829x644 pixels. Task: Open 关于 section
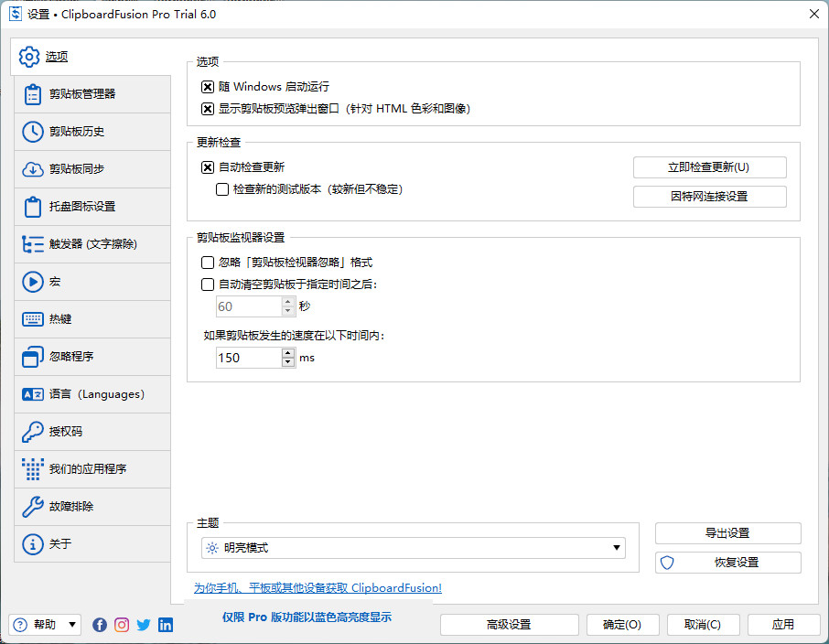pyautogui.click(x=92, y=544)
